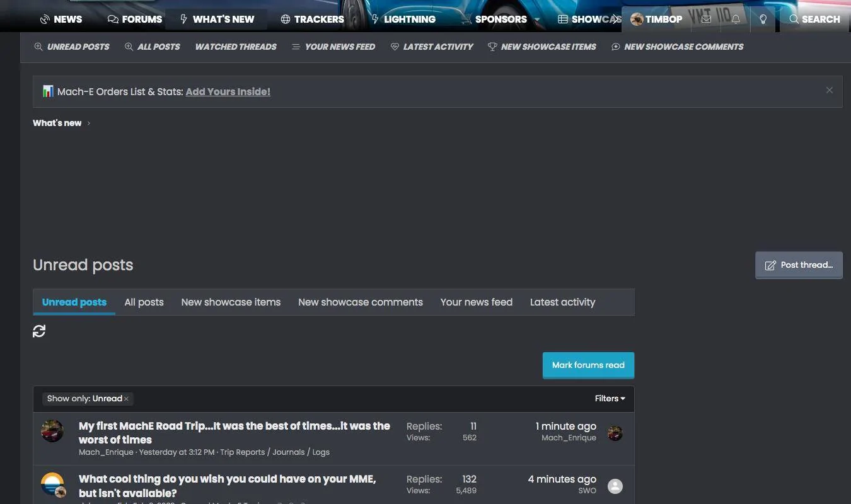Dismiss the Mach-E Orders List notice
The image size is (851, 504).
point(830,90)
